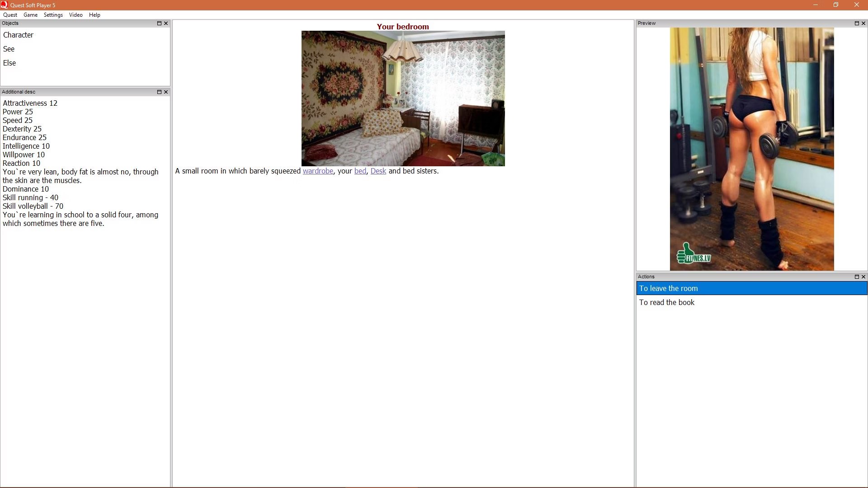The height and width of the screenshot is (488, 868).
Task: Close the Actions panel
Action: pos(863,277)
